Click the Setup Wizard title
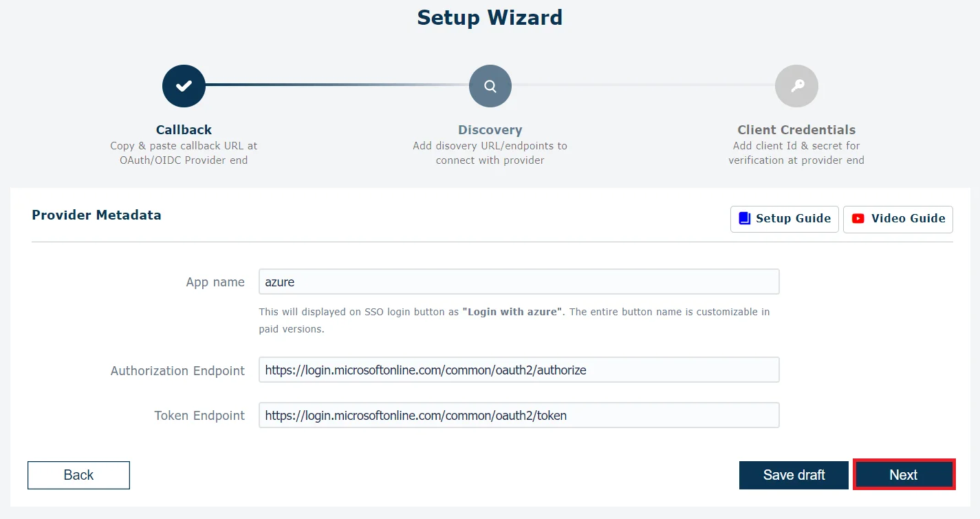Viewport: 980px width, 519px height. click(x=490, y=17)
